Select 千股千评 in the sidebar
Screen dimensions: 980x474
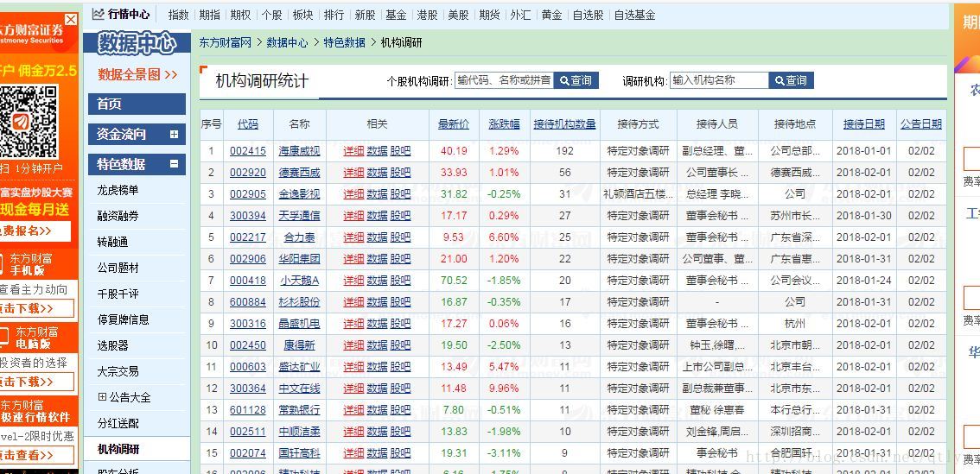coord(118,294)
